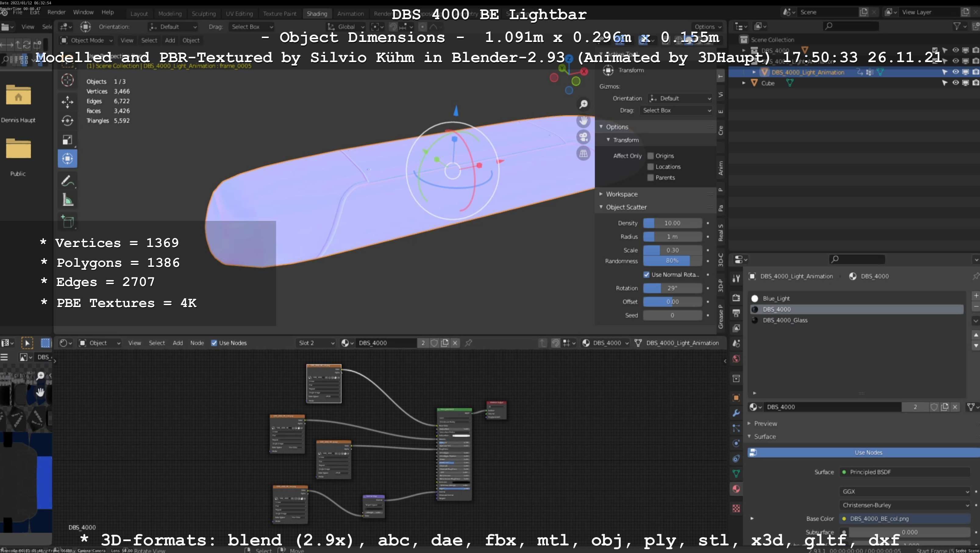Image resolution: width=980 pixels, height=553 pixels.
Task: Switch to the Modeling workspace tab
Action: [x=170, y=14]
